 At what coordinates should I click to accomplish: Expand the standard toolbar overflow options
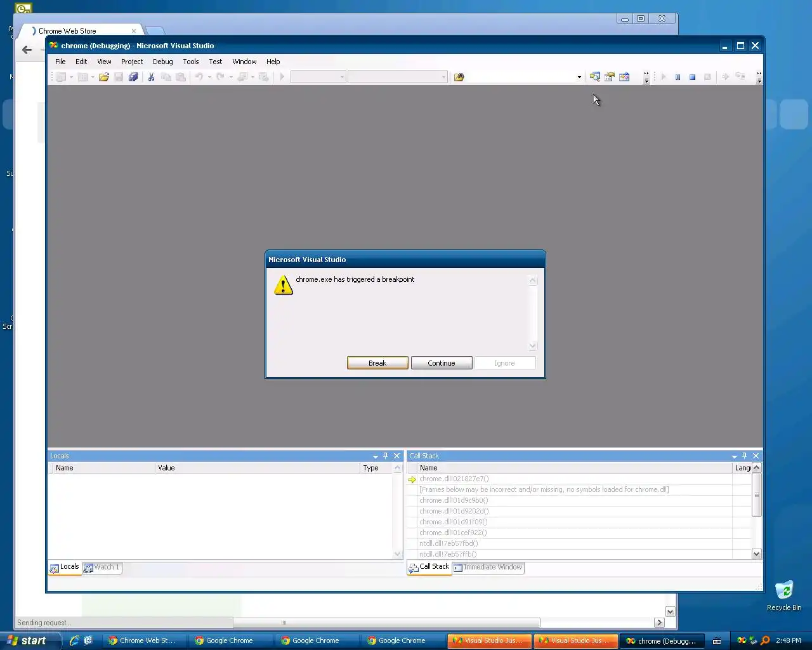pyautogui.click(x=646, y=77)
